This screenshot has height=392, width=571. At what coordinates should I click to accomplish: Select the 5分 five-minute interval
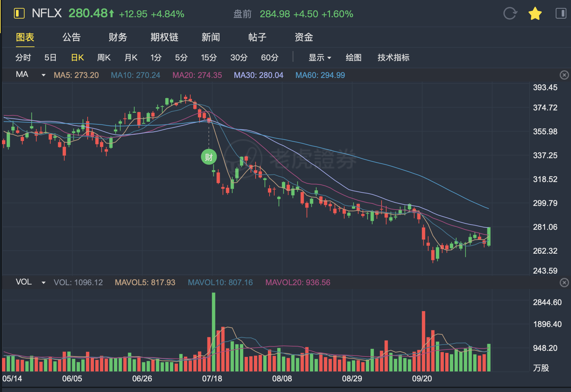[181, 58]
